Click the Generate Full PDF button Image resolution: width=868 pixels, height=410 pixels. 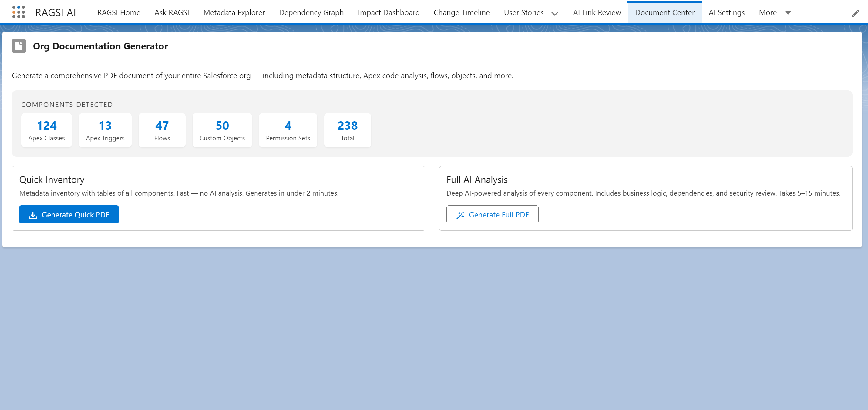click(x=492, y=215)
